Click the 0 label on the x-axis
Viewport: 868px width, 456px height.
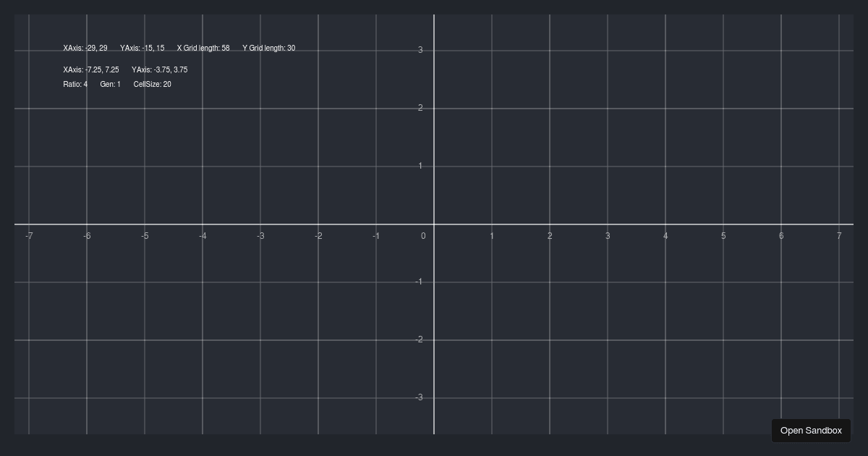423,236
